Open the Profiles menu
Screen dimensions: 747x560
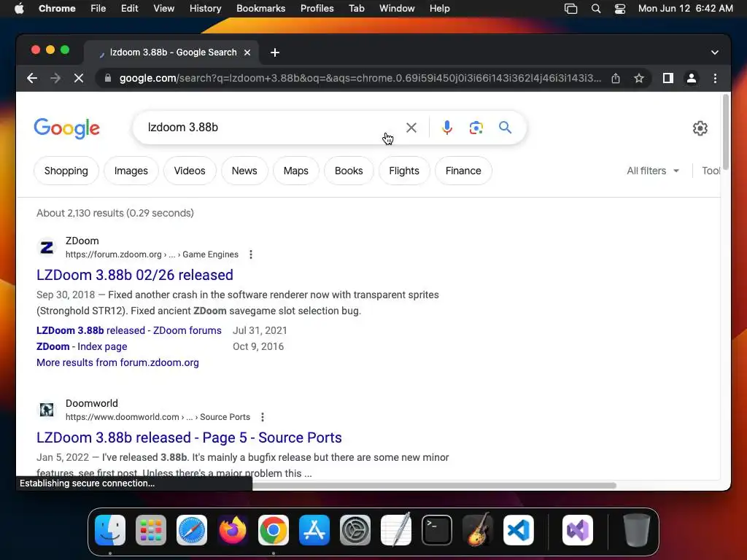click(317, 9)
